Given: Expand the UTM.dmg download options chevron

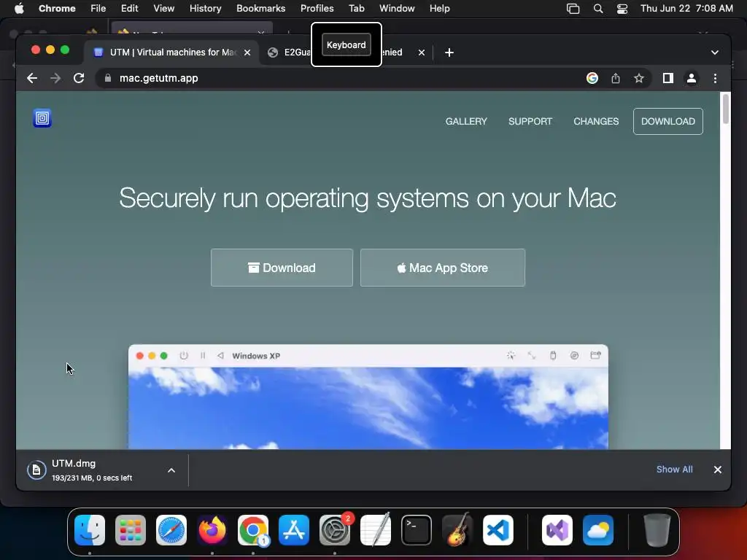Looking at the screenshot, I should tap(171, 470).
